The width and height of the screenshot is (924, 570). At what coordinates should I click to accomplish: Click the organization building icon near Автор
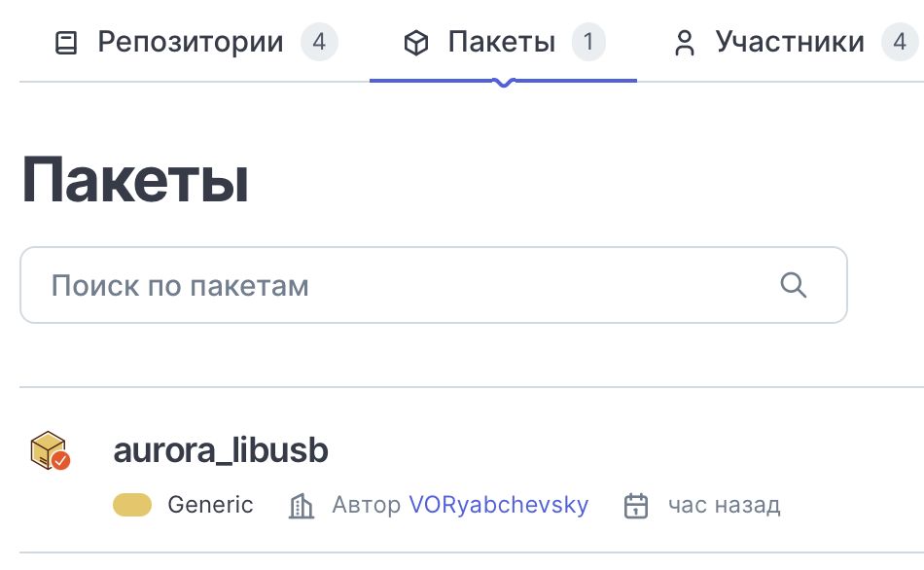click(x=302, y=505)
